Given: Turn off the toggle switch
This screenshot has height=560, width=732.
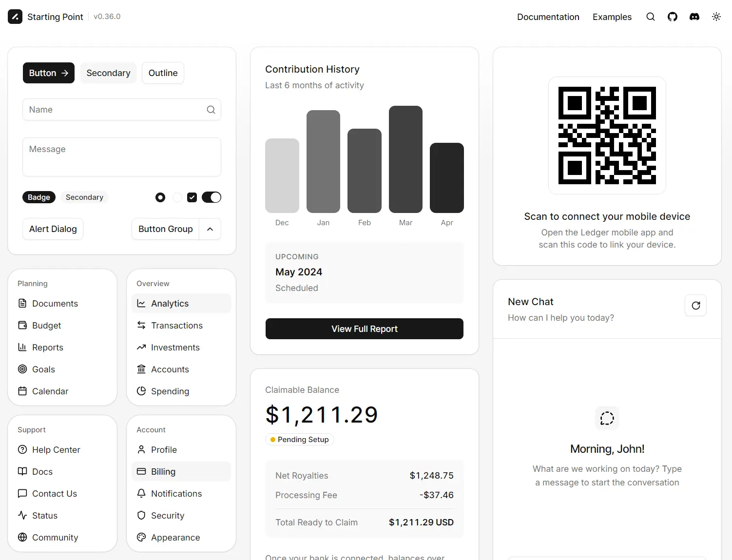Looking at the screenshot, I should click(x=212, y=197).
